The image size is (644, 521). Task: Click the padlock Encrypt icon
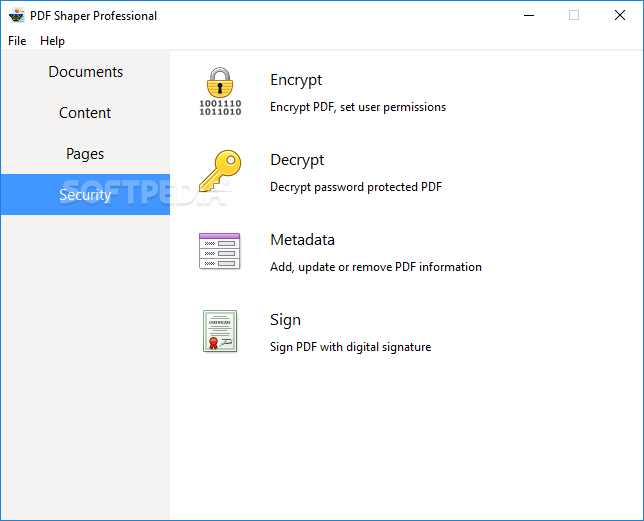[220, 91]
